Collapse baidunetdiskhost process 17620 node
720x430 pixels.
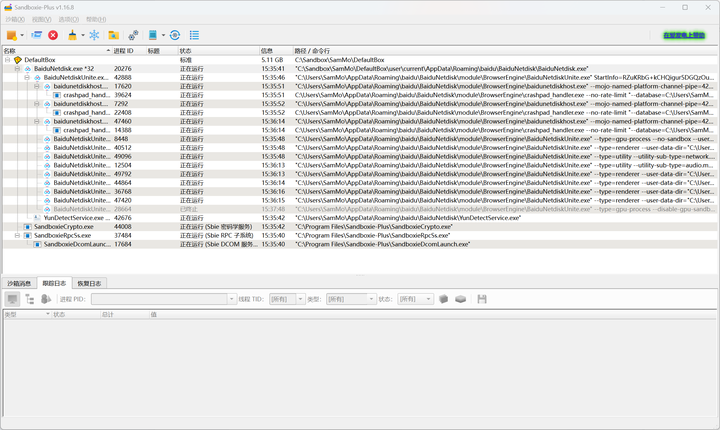click(37, 86)
